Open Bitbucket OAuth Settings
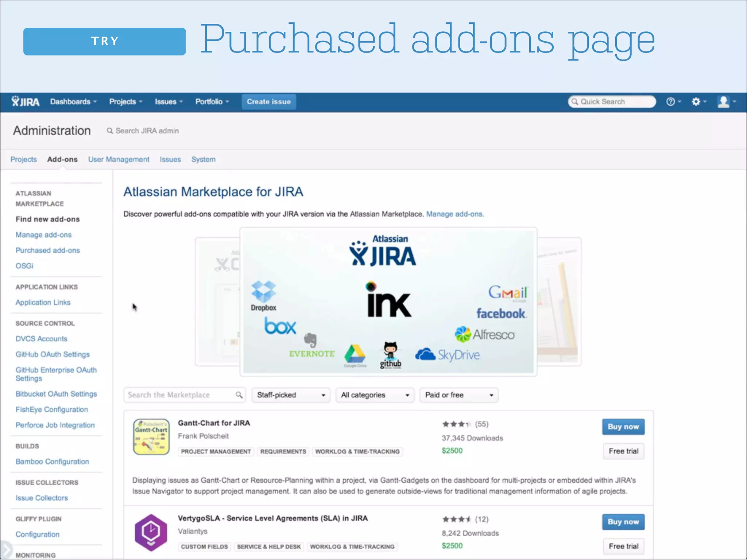 tap(56, 394)
